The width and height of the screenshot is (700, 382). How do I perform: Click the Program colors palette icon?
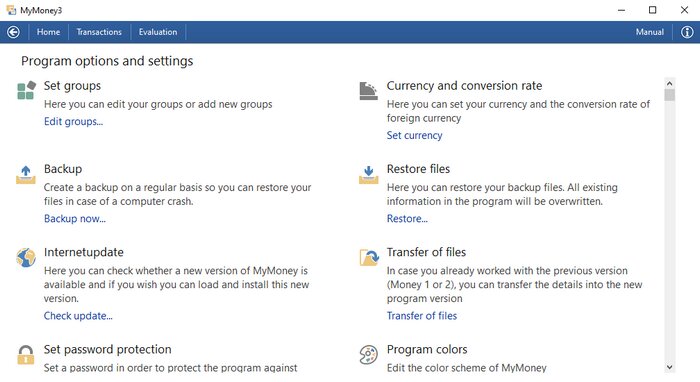(x=369, y=355)
